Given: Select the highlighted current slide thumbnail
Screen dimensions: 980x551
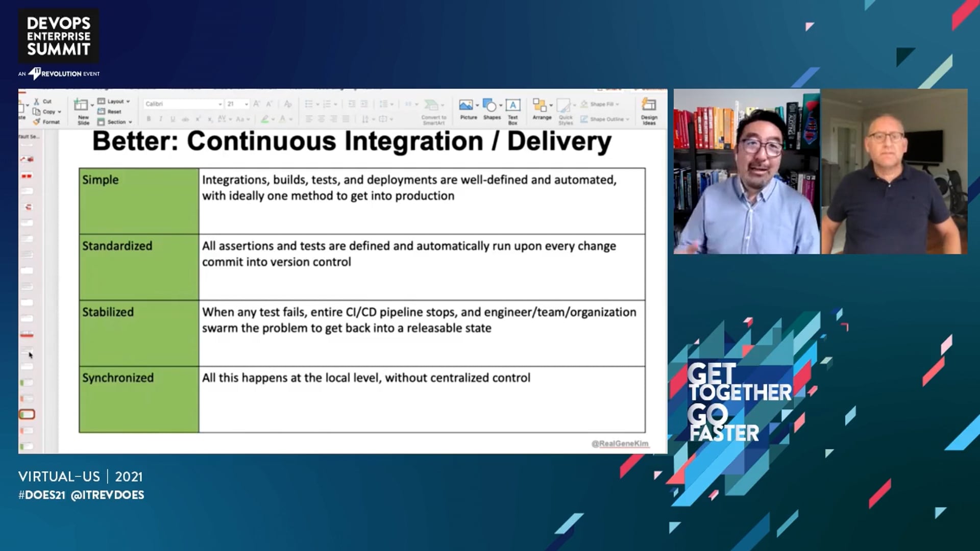Looking at the screenshot, I should [27, 414].
